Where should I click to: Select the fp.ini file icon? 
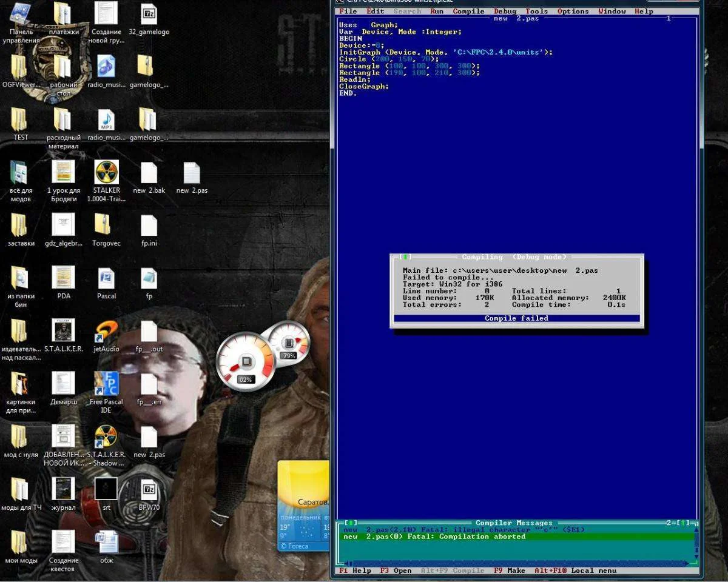tap(149, 230)
